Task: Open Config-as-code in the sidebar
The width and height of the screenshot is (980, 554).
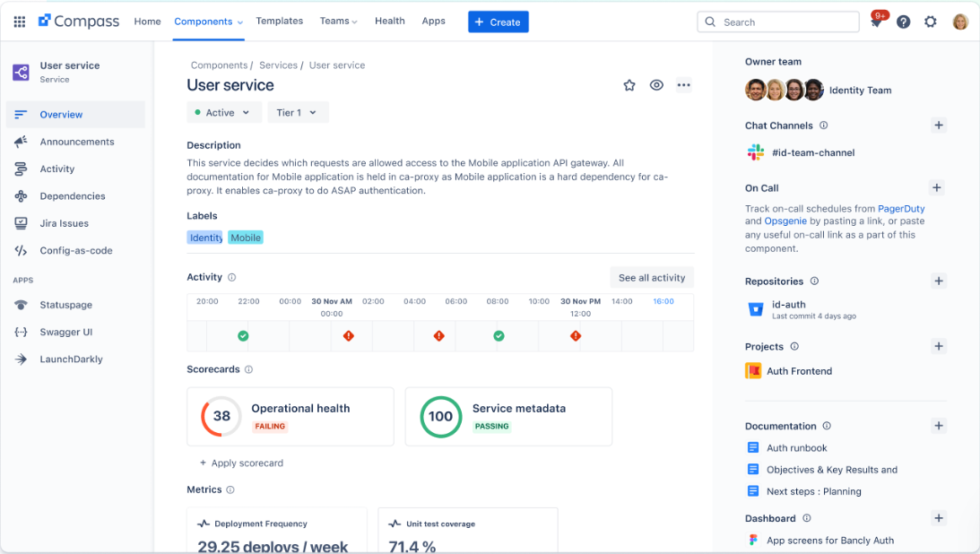Action: click(75, 250)
